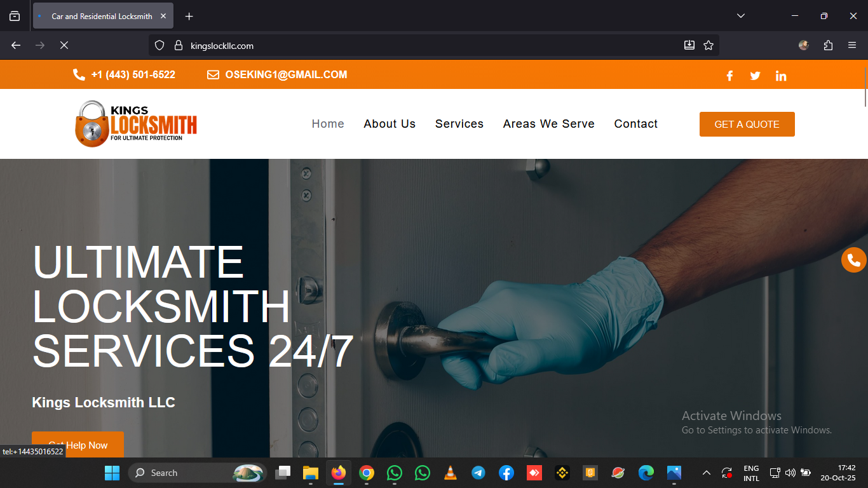Open the Twitter social link icon
This screenshot has width=868, height=488.
pyautogui.click(x=755, y=76)
